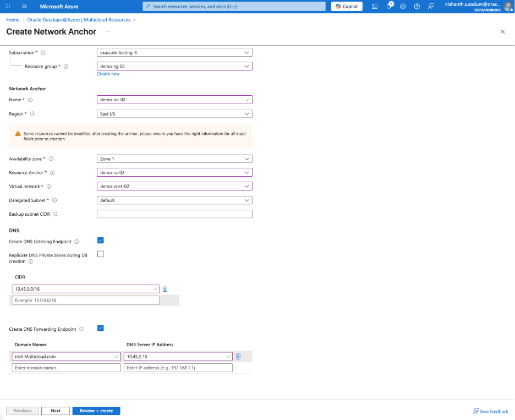Click the Create new resource group link
Viewport: 515px width, 420px height.
(x=108, y=74)
